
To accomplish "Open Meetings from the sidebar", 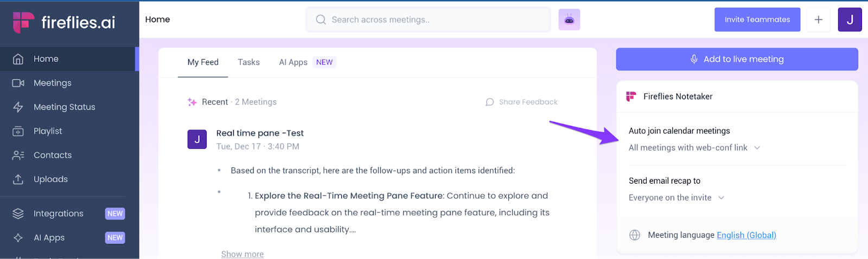I will click(x=69, y=83).
